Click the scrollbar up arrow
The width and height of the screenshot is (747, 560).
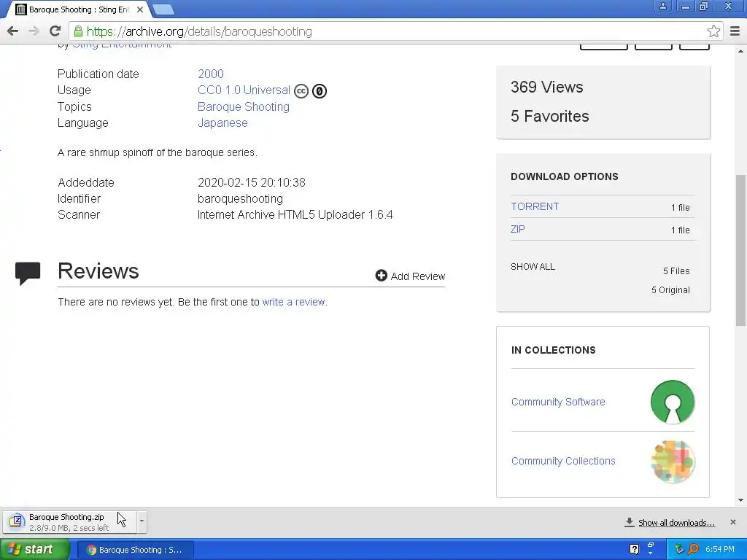(x=741, y=50)
